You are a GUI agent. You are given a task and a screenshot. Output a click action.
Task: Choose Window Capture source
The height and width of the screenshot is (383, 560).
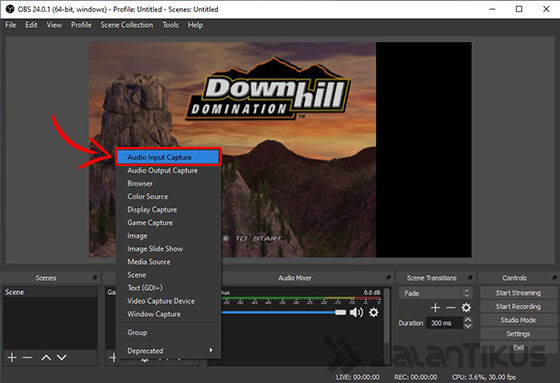168,314
